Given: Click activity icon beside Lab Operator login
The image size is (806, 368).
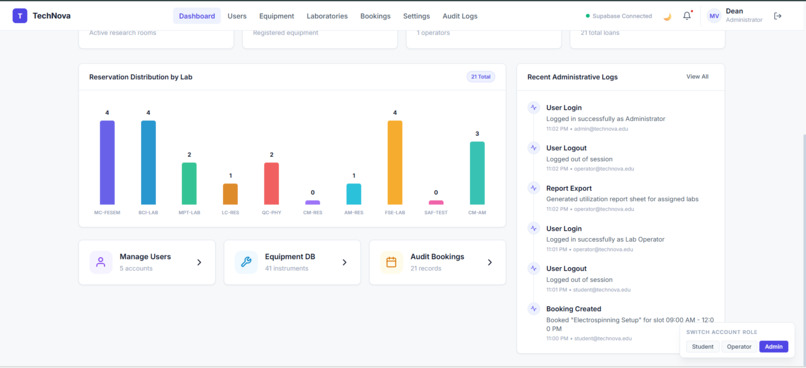Looking at the screenshot, I should click(x=534, y=228).
